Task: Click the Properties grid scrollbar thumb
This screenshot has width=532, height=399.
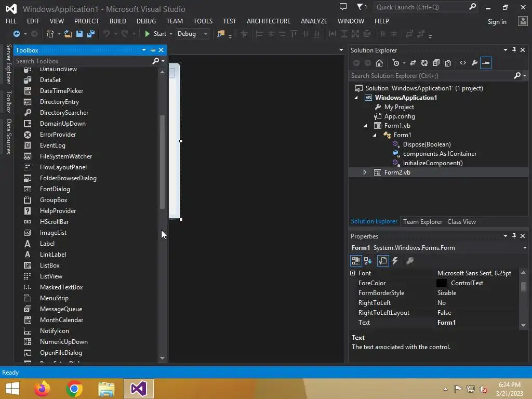Action: (x=524, y=287)
